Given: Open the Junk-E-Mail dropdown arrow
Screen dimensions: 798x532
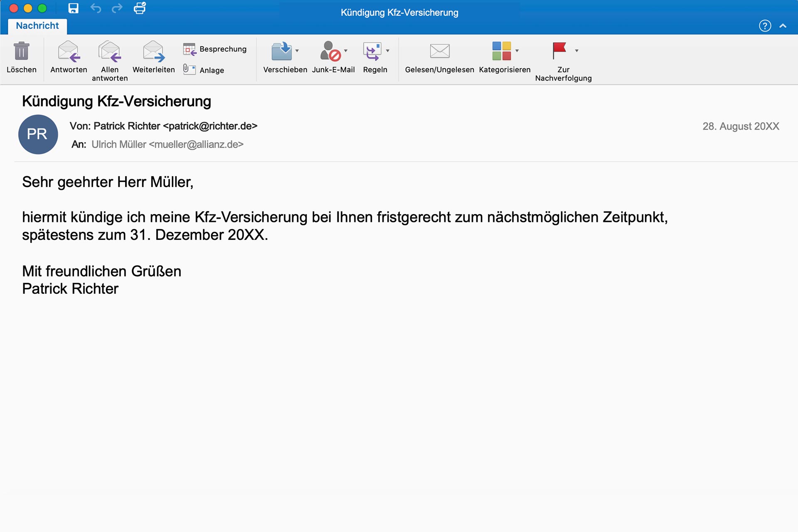Looking at the screenshot, I should coord(346,51).
